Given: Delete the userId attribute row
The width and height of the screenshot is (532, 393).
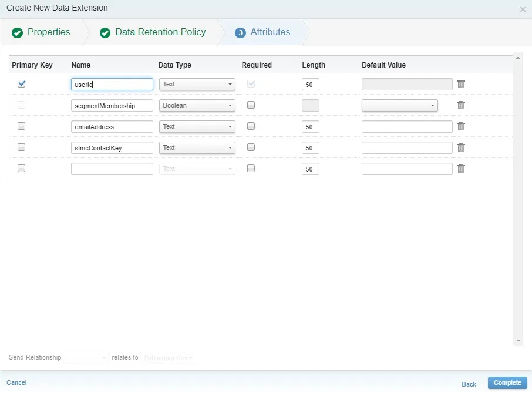Looking at the screenshot, I should pyautogui.click(x=461, y=84).
